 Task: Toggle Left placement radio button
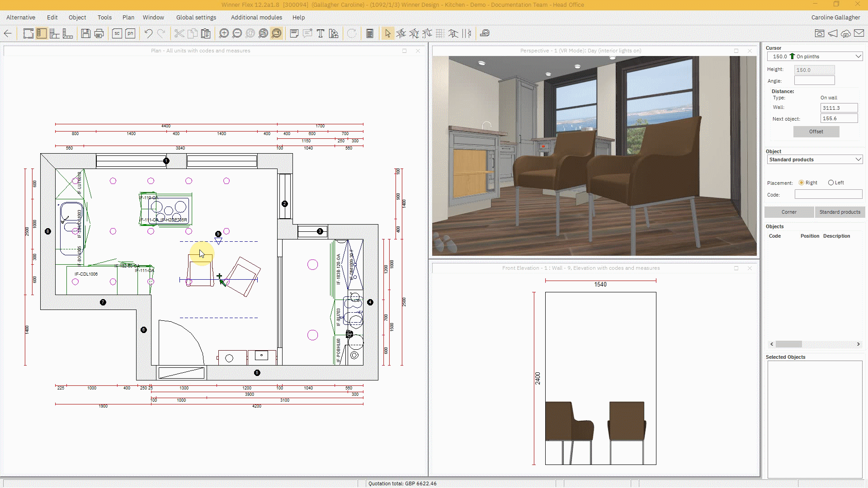(x=830, y=183)
